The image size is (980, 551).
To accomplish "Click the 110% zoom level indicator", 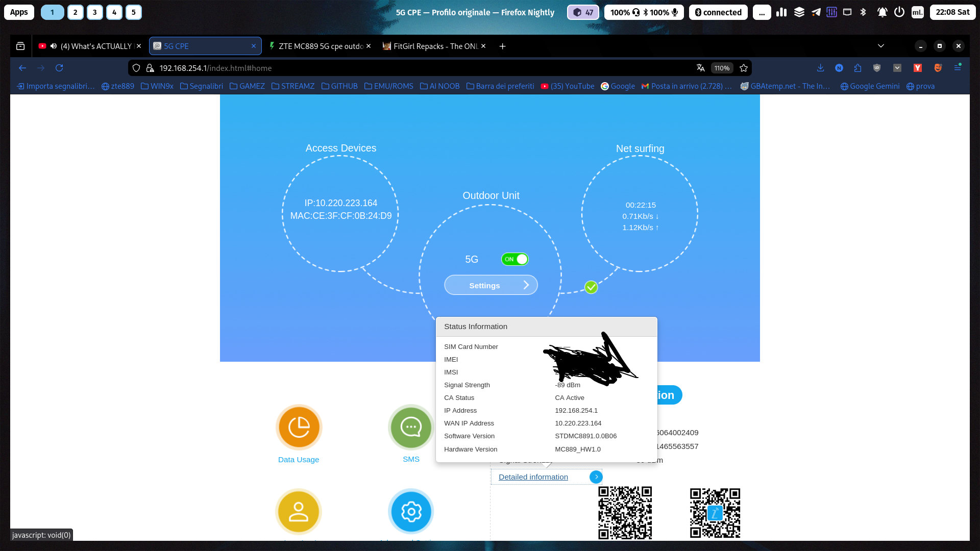I will [722, 68].
